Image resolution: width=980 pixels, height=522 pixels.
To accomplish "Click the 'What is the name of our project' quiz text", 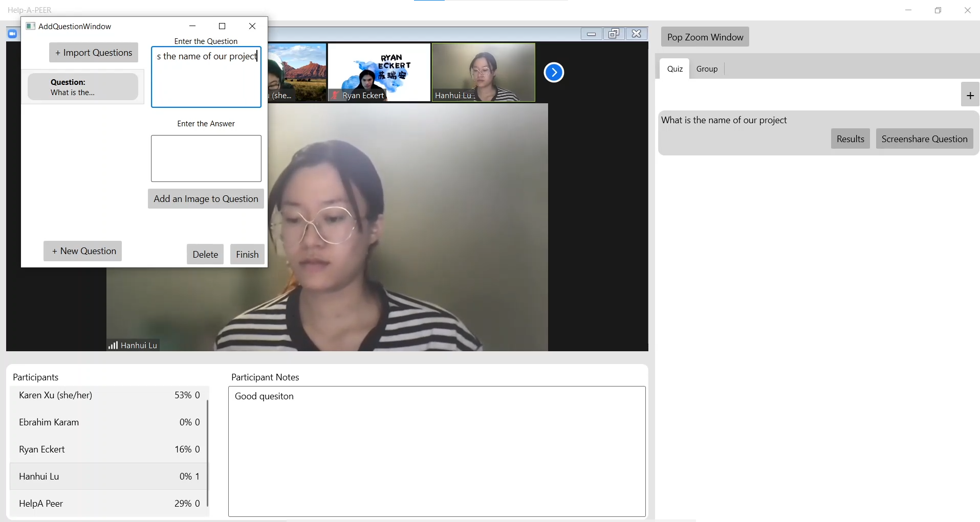I will [x=724, y=120].
